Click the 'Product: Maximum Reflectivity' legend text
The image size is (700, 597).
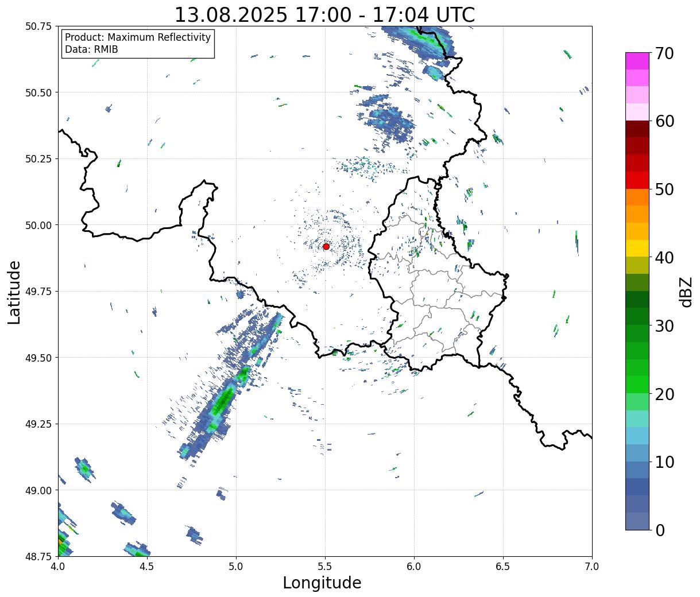tap(138, 37)
